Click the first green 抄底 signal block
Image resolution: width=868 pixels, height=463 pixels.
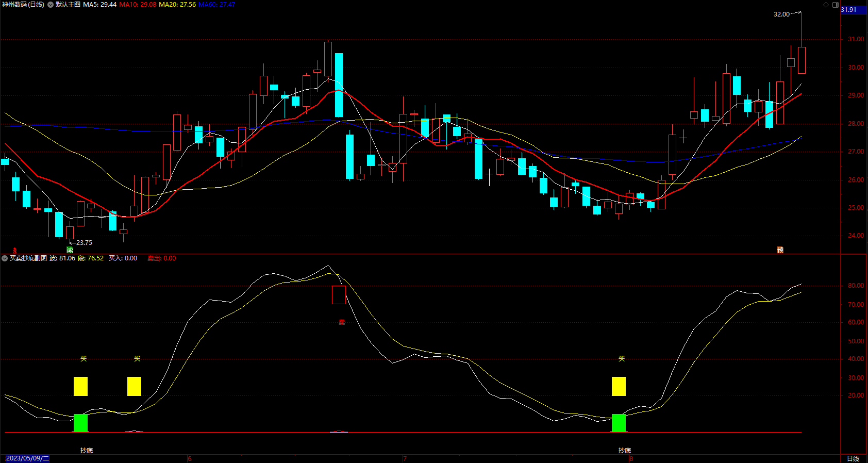tap(80, 423)
